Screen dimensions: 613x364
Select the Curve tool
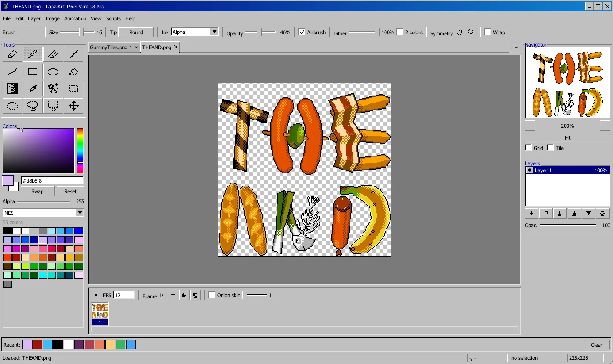(12, 71)
